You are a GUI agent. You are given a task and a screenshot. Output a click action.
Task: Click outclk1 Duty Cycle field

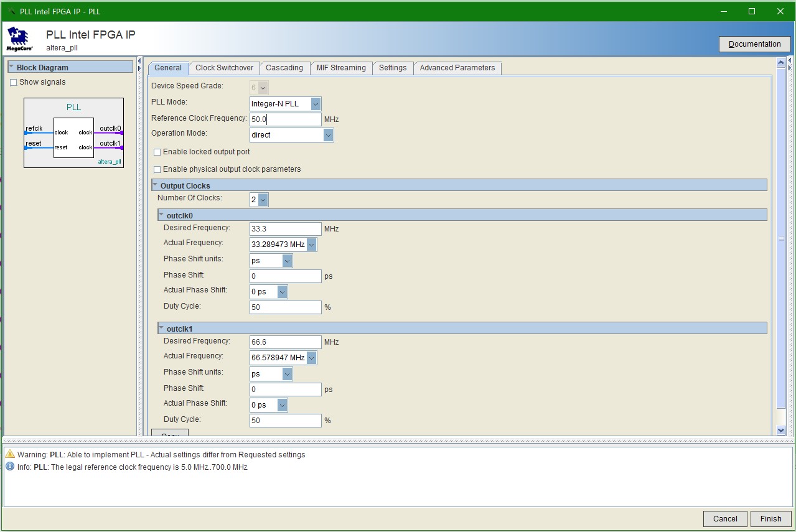pyautogui.click(x=286, y=421)
